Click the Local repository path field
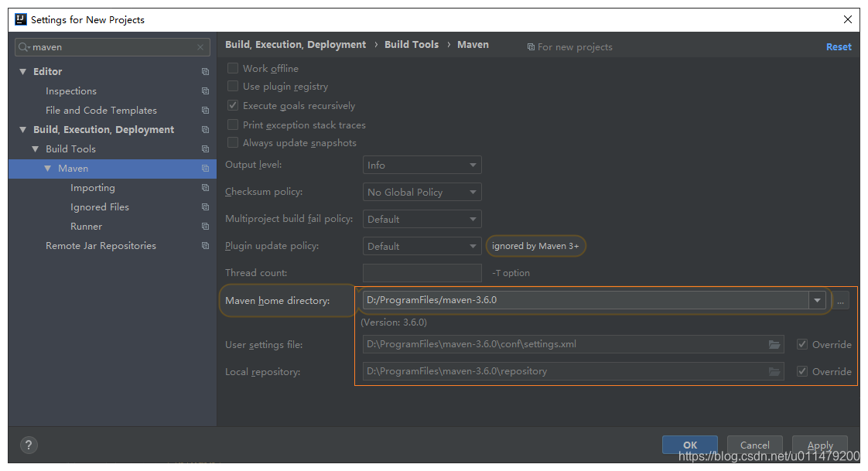This screenshot has height=471, width=868. [x=573, y=371]
